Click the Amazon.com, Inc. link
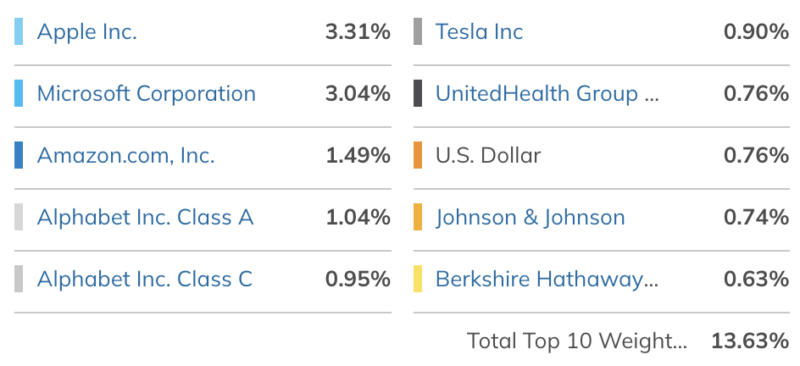Viewport: 800px width, 366px height. pos(126,156)
